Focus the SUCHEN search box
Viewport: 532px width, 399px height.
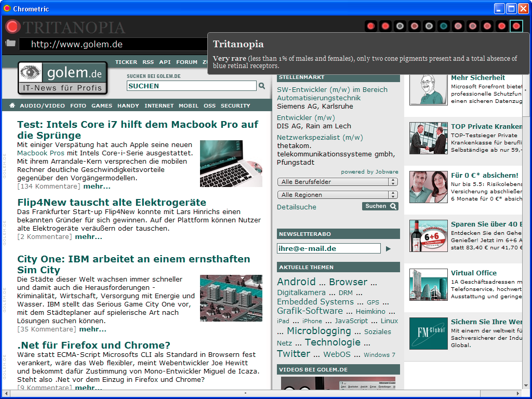(x=192, y=86)
